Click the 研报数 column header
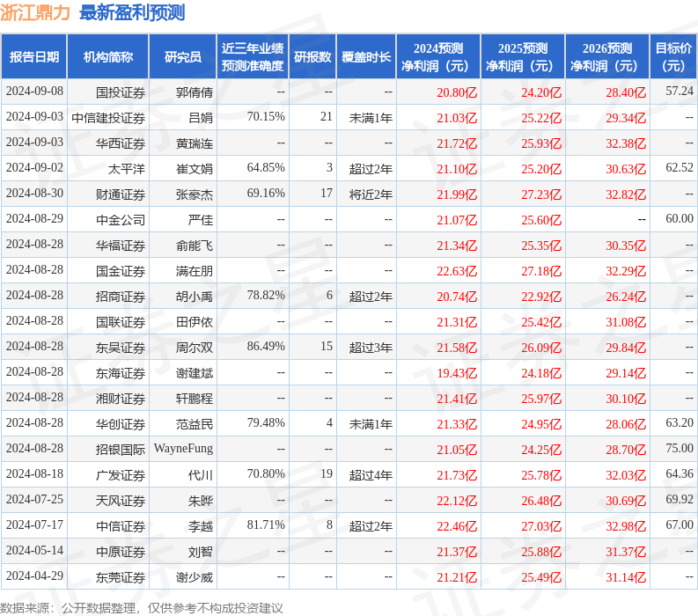Viewport: 698px width, 616px height. click(x=312, y=57)
